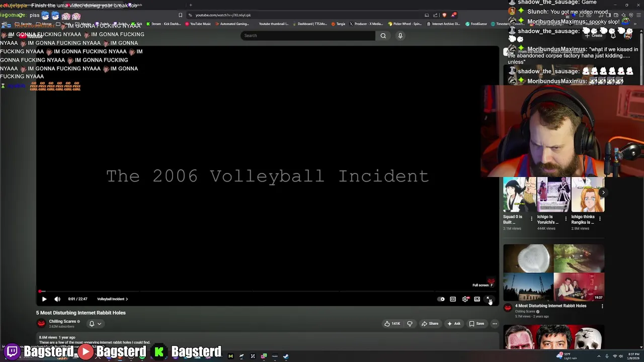Save the video to a playlist
This screenshot has width=644, height=362.
[x=476, y=324]
